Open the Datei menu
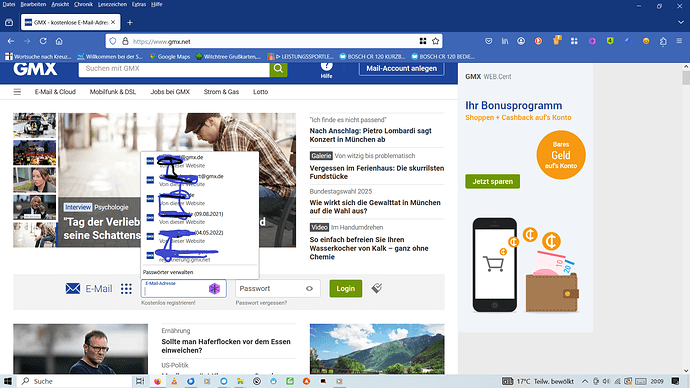The height and width of the screenshot is (388, 690). click(x=8, y=4)
